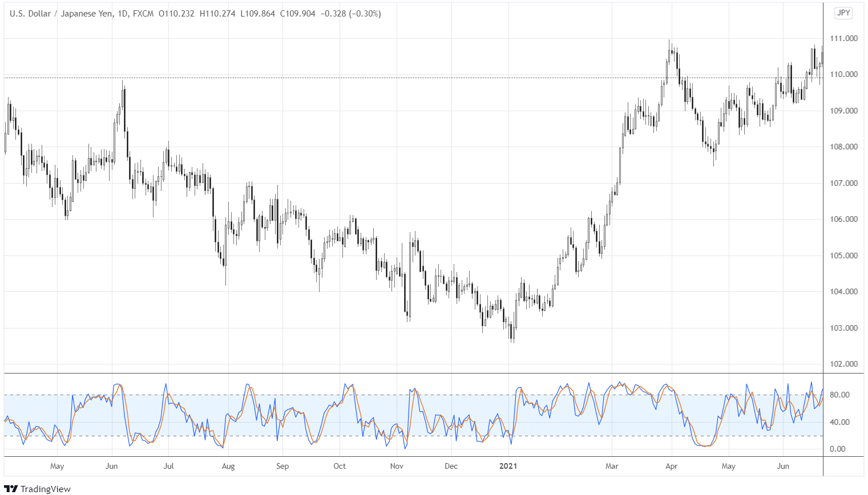Image resolution: width=868 pixels, height=495 pixels.
Task: Click the 109.000 price axis label
Action: (843, 111)
